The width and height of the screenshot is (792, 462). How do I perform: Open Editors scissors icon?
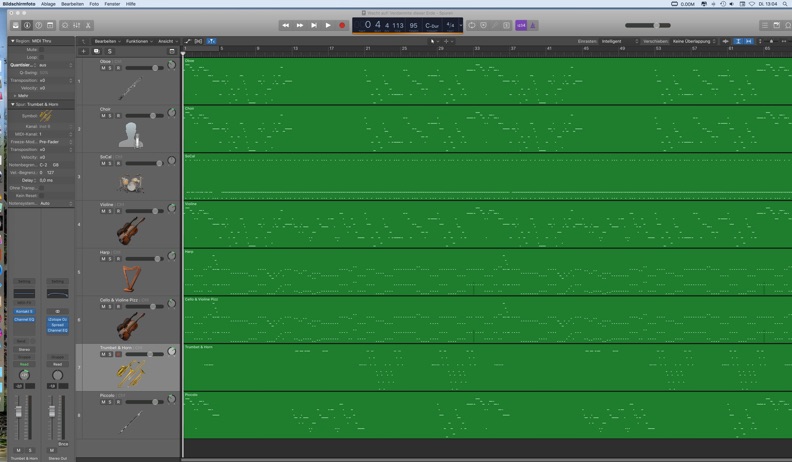pyautogui.click(x=88, y=25)
